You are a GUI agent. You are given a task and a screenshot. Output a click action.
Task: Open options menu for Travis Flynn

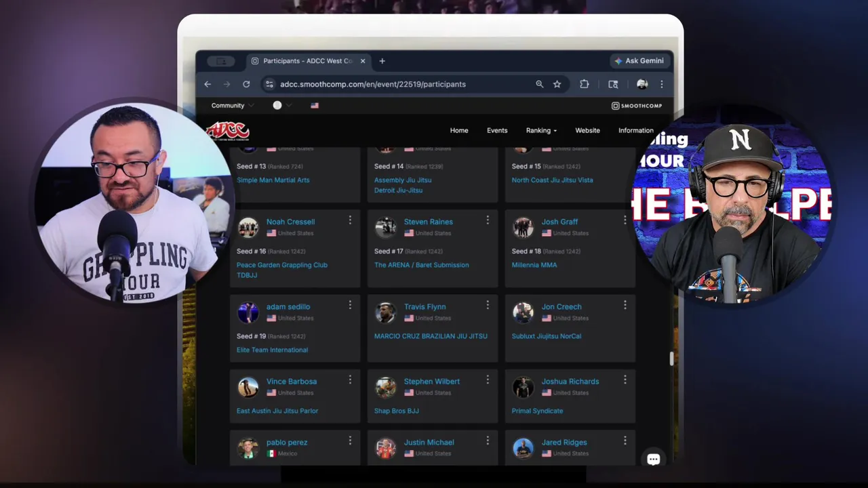[488, 305]
